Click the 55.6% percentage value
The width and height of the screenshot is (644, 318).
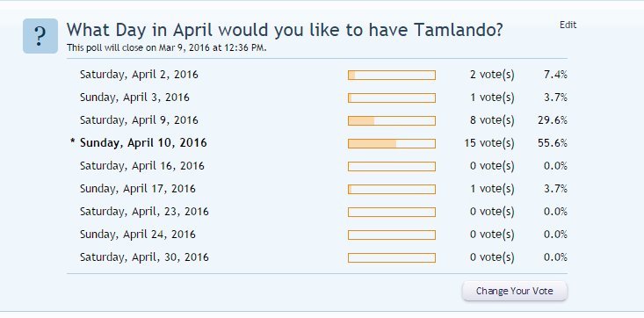(x=553, y=143)
